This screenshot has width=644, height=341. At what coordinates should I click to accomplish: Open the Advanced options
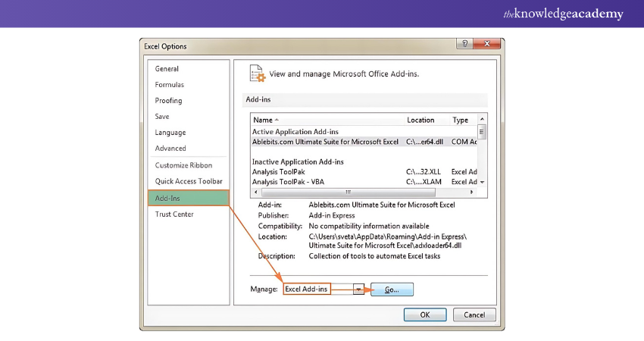(x=170, y=149)
